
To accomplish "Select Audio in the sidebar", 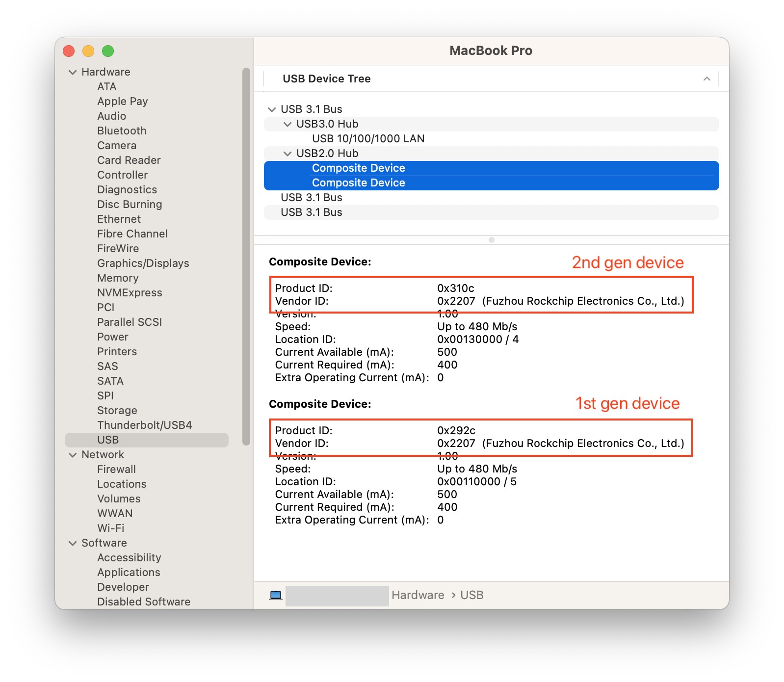I will (111, 116).
